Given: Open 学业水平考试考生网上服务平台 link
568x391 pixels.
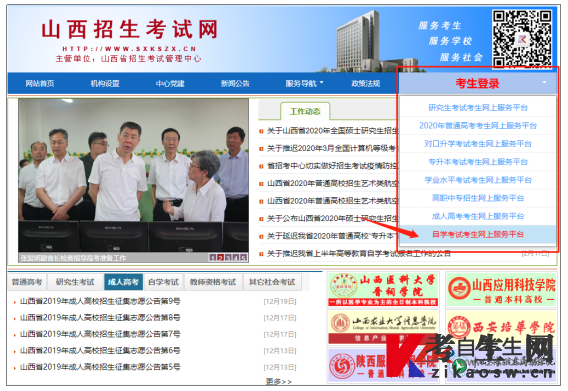Looking at the screenshot, I should 478,180.
